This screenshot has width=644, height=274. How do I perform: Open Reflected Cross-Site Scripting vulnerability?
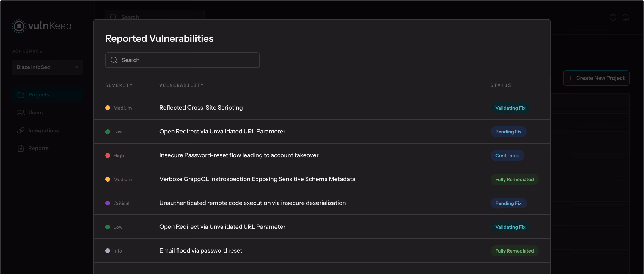[x=201, y=108]
